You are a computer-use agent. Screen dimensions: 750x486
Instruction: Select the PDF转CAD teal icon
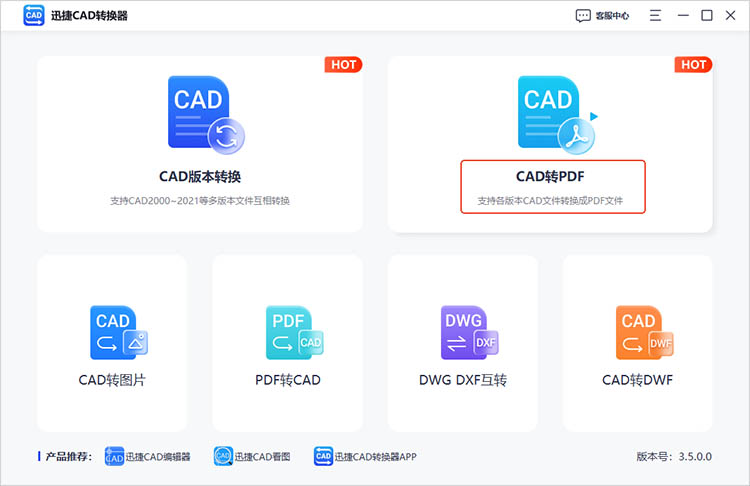(294, 332)
